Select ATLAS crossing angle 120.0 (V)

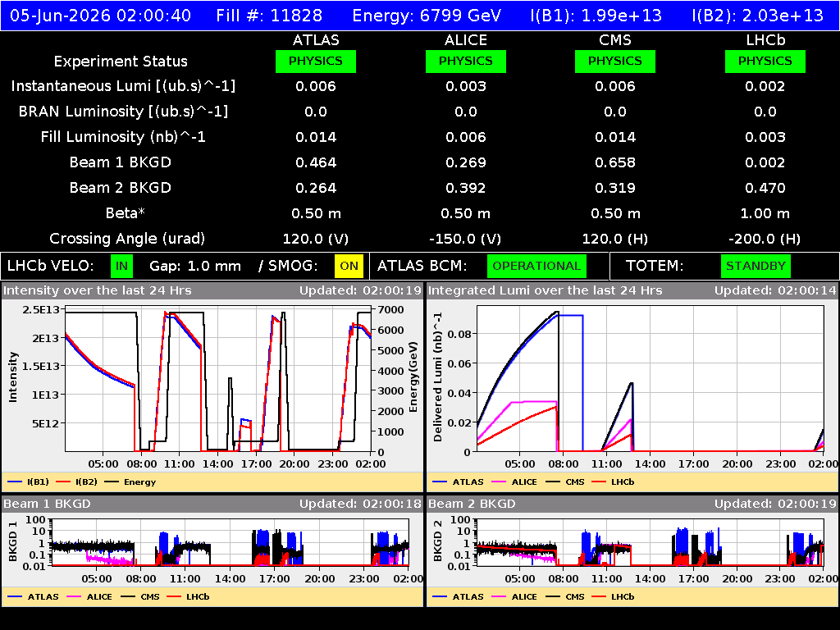(316, 239)
